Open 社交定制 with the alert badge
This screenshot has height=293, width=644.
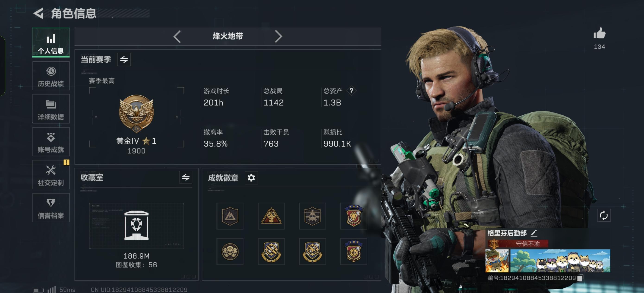tap(51, 175)
